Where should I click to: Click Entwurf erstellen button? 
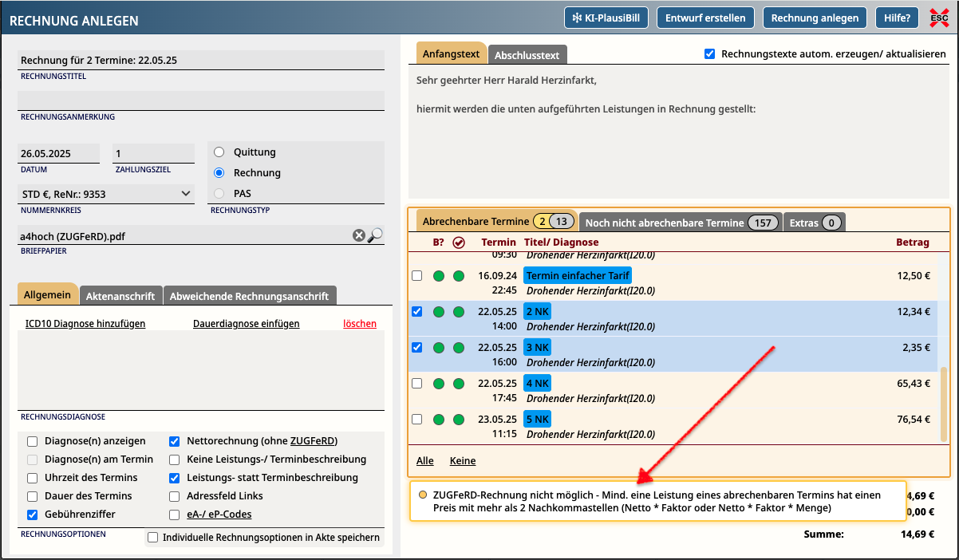click(x=706, y=18)
